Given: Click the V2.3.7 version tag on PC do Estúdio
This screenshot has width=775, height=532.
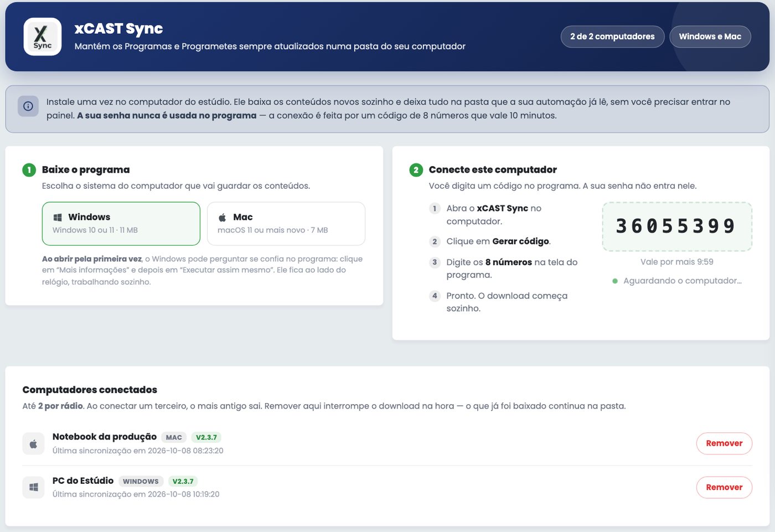Looking at the screenshot, I should 183,481.
